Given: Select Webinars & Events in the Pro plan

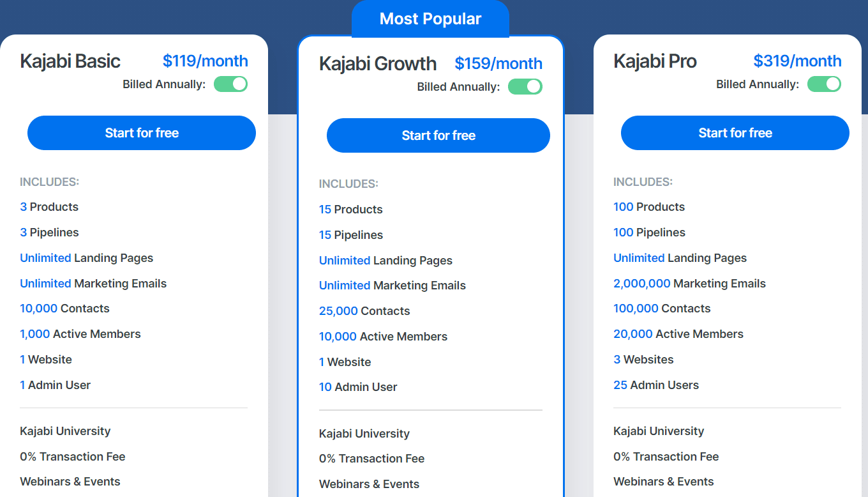Looking at the screenshot, I should 663,482.
